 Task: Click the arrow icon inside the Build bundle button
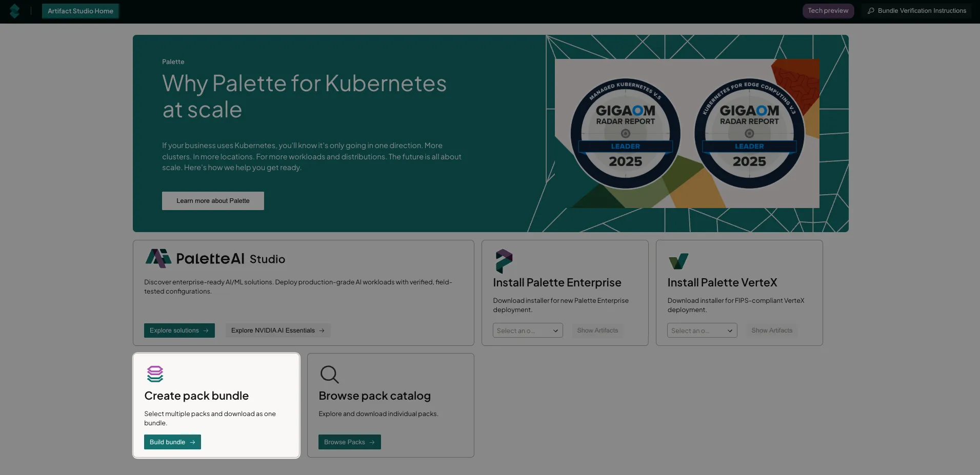[x=192, y=442]
